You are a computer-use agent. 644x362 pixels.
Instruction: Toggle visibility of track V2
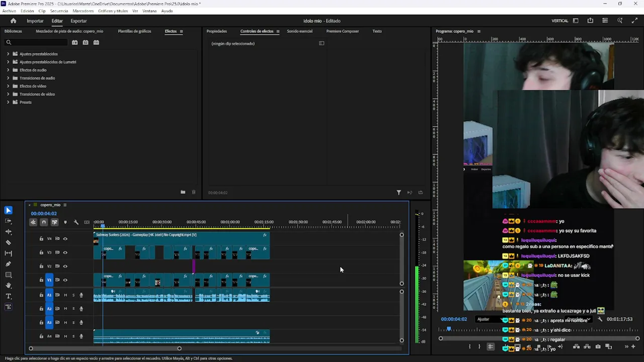point(65,266)
